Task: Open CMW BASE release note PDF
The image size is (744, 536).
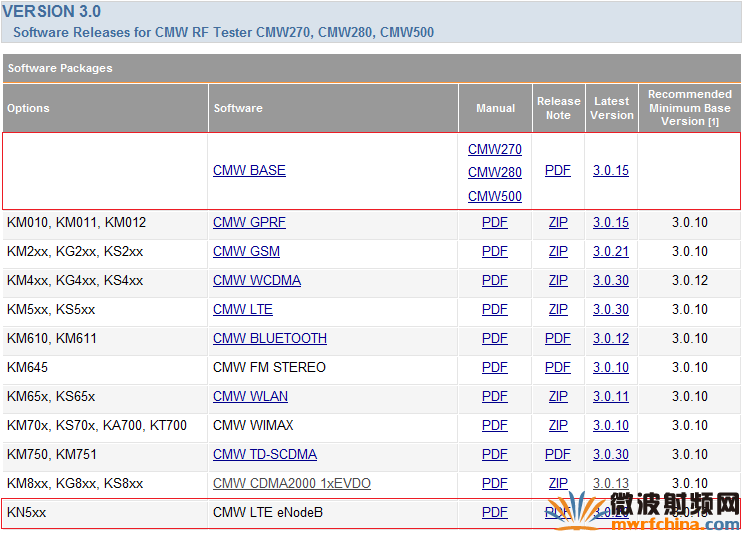Action: 558,170
